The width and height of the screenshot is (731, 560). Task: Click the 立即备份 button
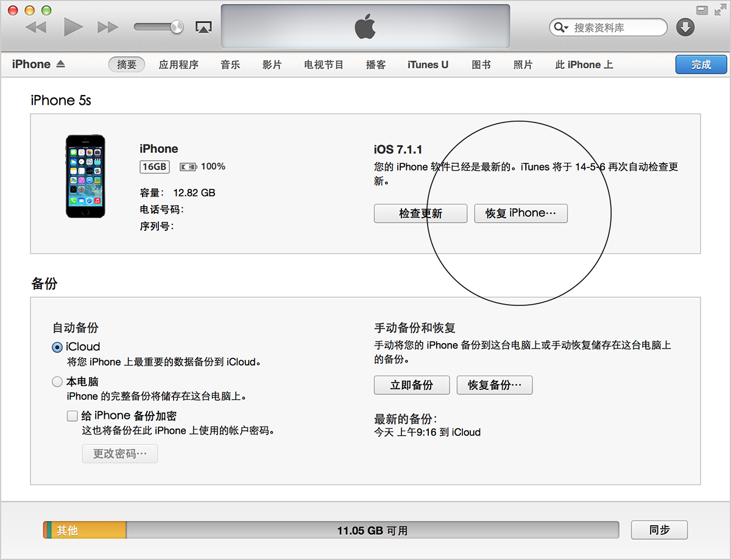coord(412,385)
